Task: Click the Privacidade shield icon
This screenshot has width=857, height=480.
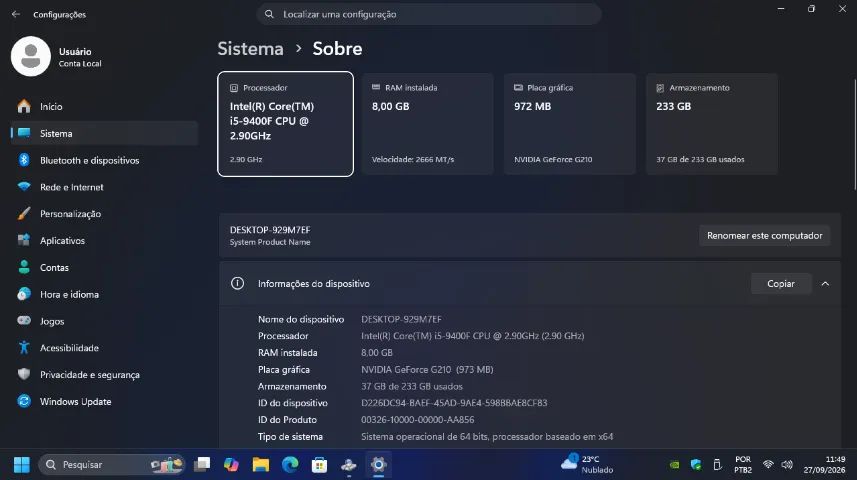Action: [x=24, y=374]
